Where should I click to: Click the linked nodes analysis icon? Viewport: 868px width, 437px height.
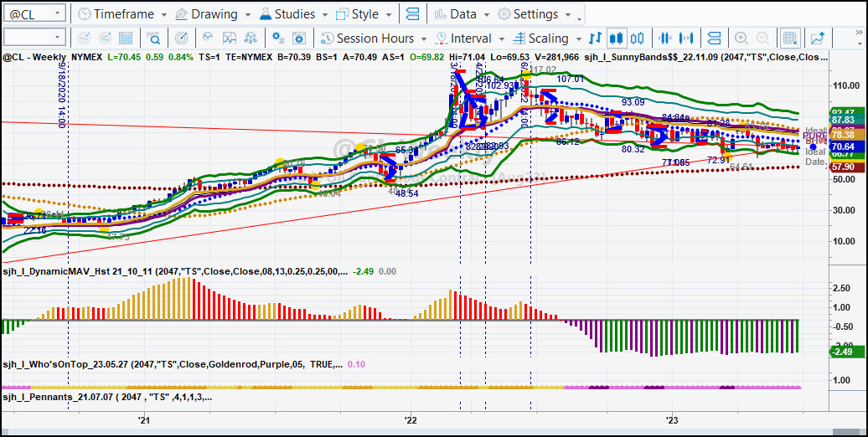pos(251,39)
